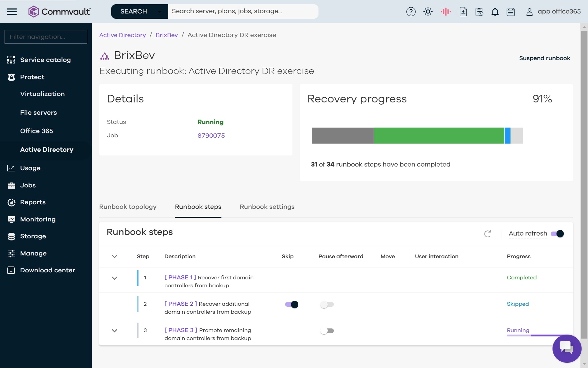Screen dimensions: 588x368
Task: Open the calendar icon in header
Action: pos(511,12)
